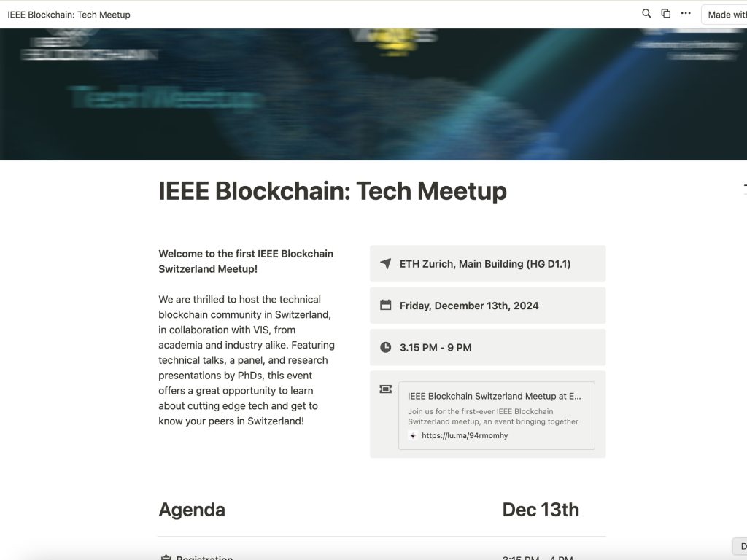Click the location pin icon beside ETH Zurich

point(385,263)
